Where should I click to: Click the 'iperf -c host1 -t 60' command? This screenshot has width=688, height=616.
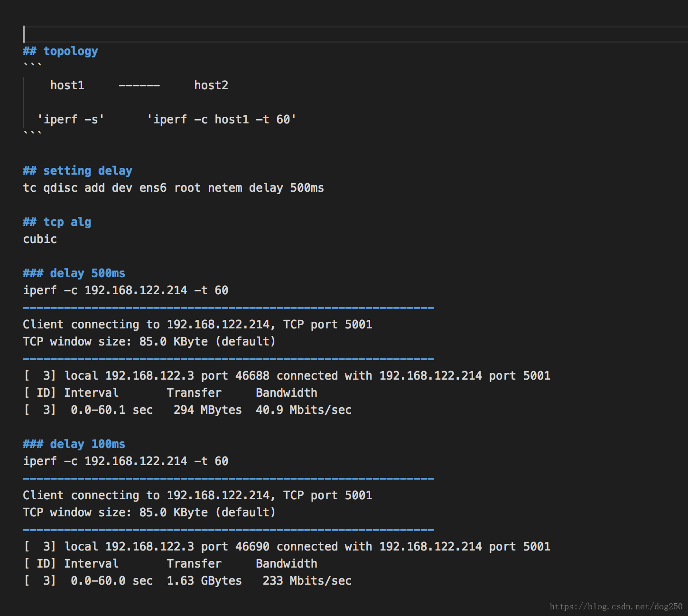(222, 120)
